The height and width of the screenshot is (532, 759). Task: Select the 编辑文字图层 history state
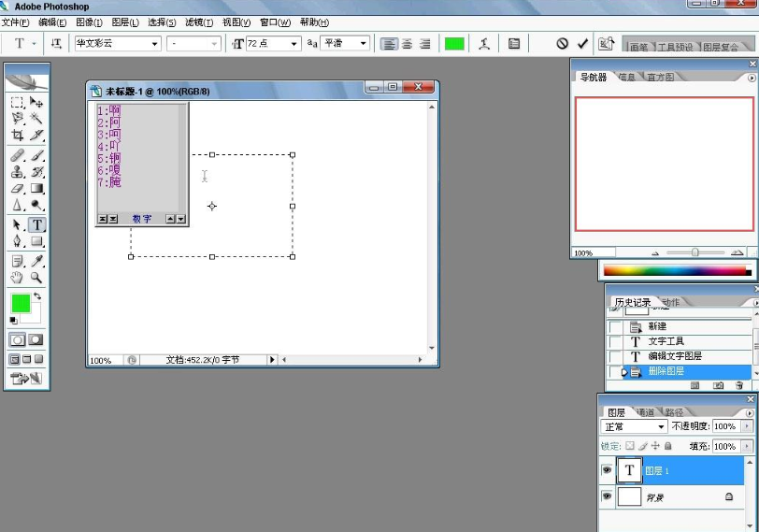[680, 356]
